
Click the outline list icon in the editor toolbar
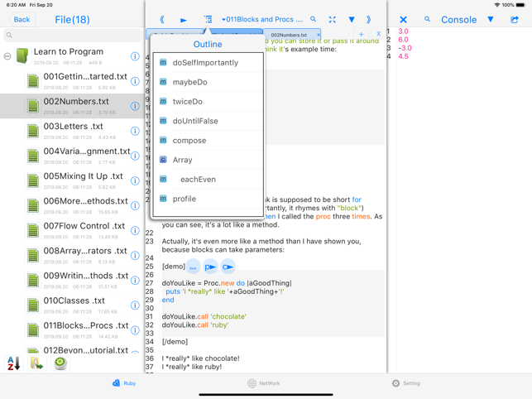(208, 20)
